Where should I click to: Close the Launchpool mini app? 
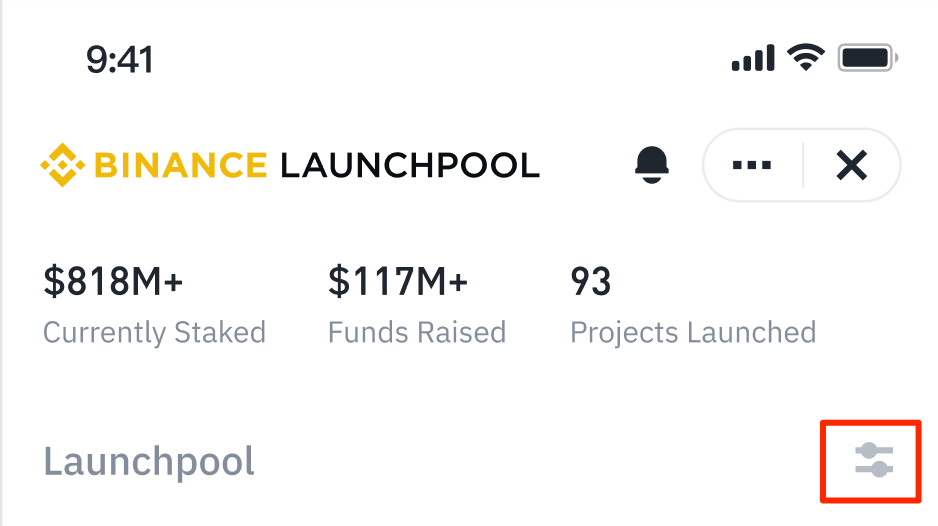coord(851,165)
